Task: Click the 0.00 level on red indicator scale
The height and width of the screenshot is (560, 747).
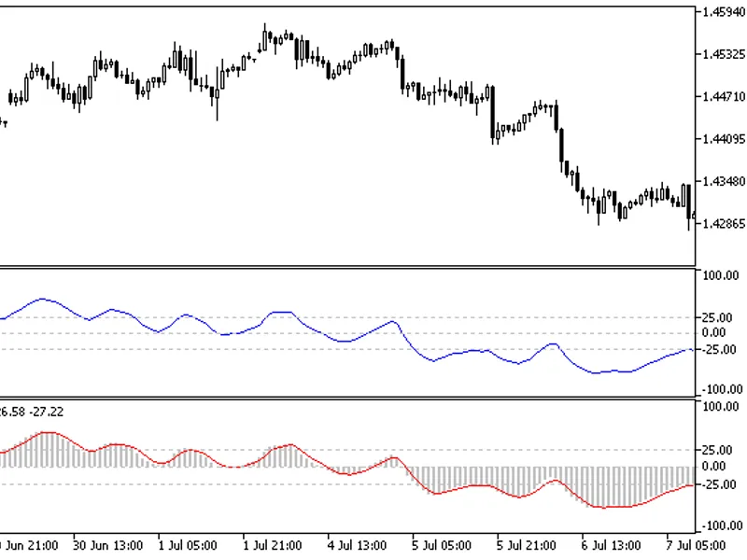Action: click(714, 466)
